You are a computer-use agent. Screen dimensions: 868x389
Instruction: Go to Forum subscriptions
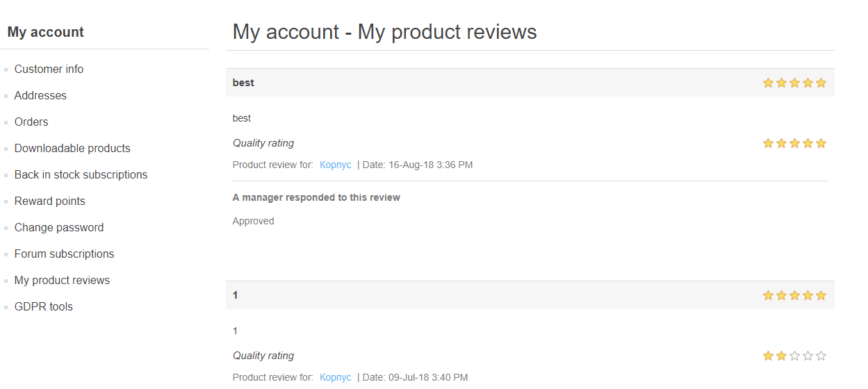coord(64,254)
